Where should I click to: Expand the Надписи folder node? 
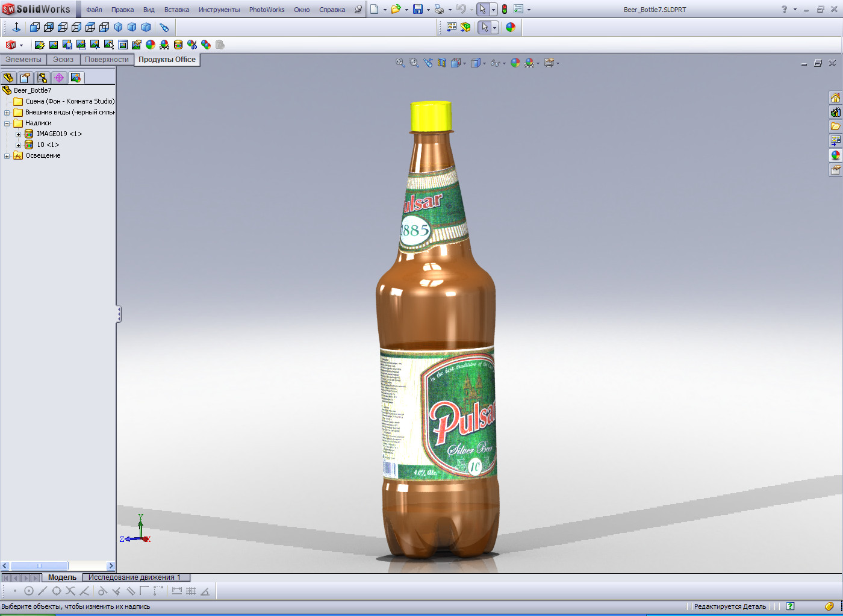tap(7, 123)
